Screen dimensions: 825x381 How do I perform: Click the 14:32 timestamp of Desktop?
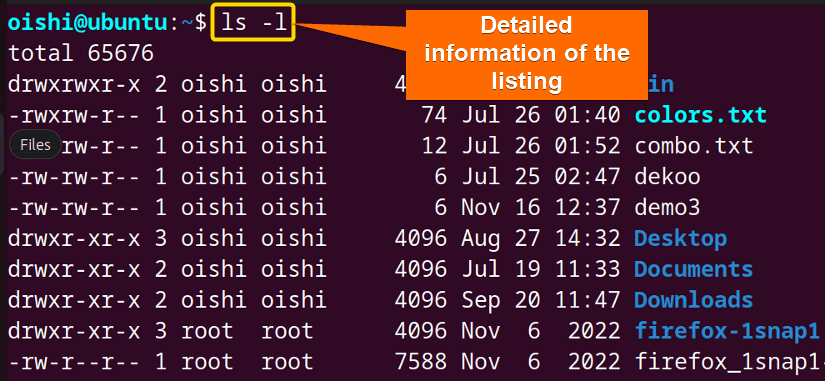pos(587,239)
